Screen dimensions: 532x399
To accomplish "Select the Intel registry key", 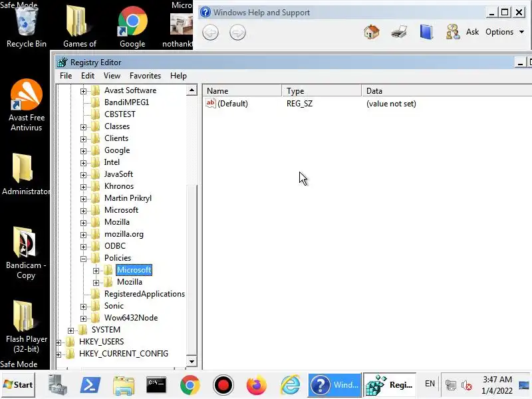I will [x=112, y=162].
